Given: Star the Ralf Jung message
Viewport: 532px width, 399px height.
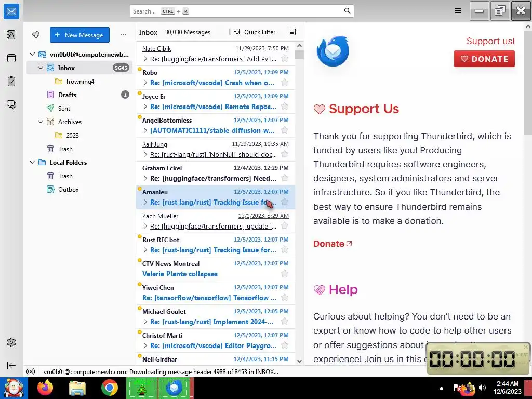Looking at the screenshot, I should 285,154.
